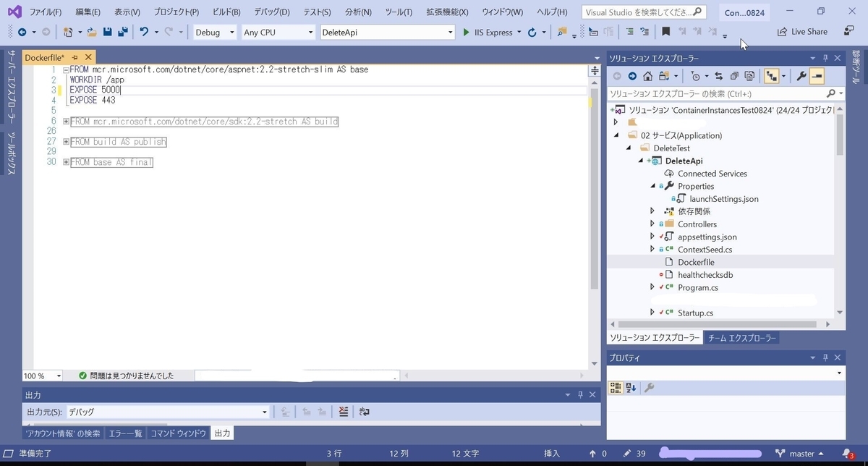The height and width of the screenshot is (466, 868).
Task: Toggle Word Wrap in Output panel
Action: click(x=365, y=412)
